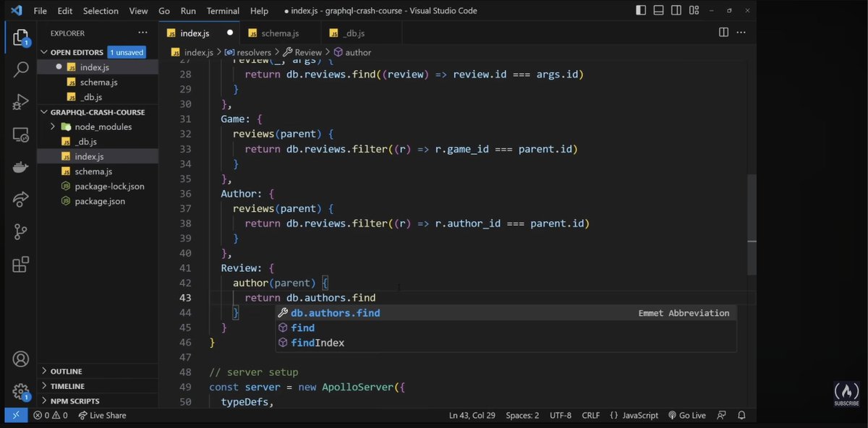Open Explorer Views and More Actions ellipsis
Screen dimensions: 868x428
142,33
